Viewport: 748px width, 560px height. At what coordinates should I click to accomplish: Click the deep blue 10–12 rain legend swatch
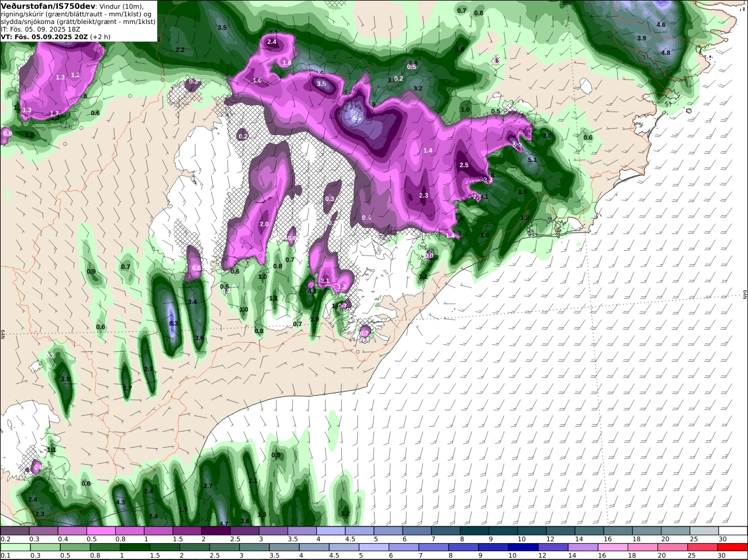click(x=524, y=547)
